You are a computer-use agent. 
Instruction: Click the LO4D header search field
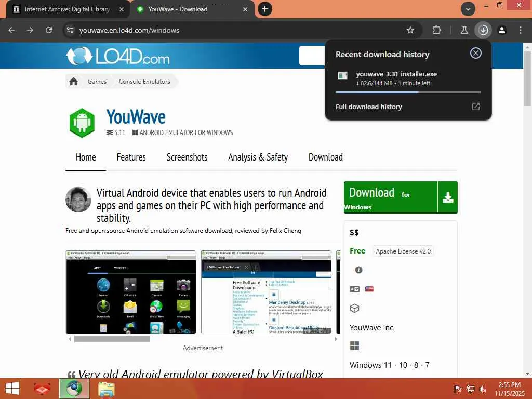coord(312,55)
